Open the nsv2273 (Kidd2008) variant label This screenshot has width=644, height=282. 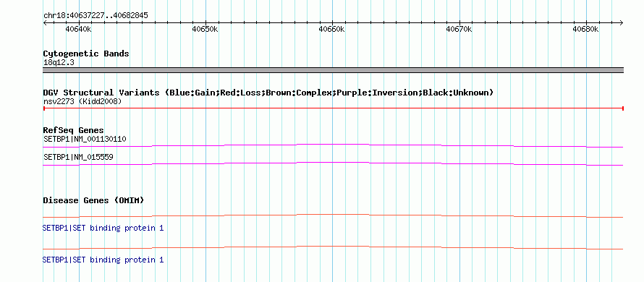tap(82, 101)
